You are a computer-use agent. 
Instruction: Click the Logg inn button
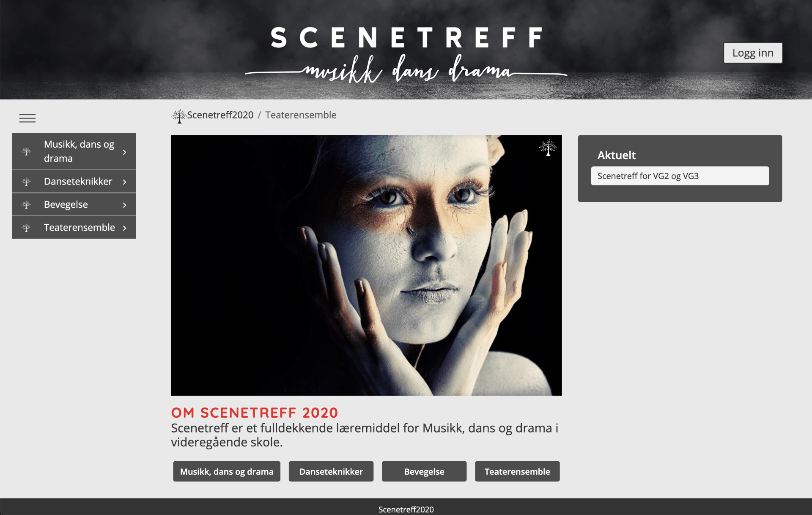point(753,53)
